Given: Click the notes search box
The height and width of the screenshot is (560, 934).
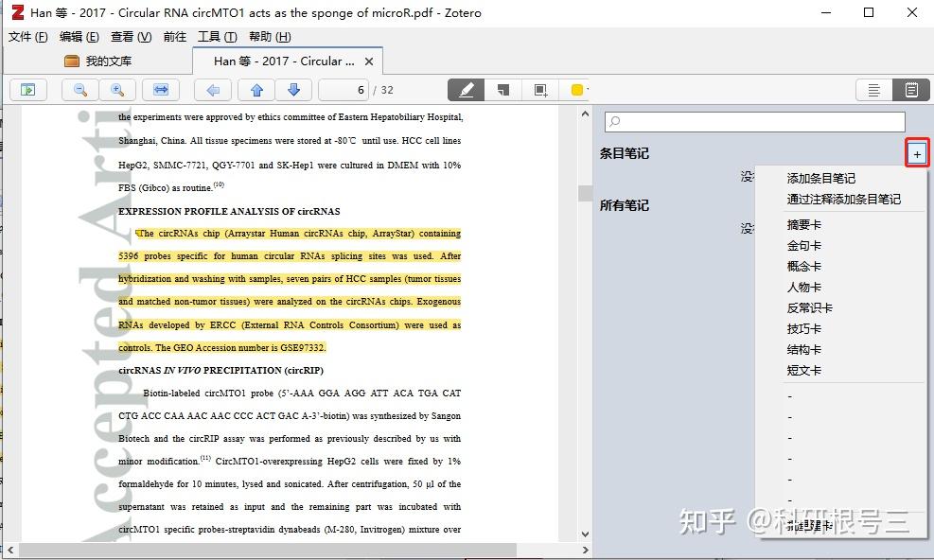Looking at the screenshot, I should click(x=754, y=121).
